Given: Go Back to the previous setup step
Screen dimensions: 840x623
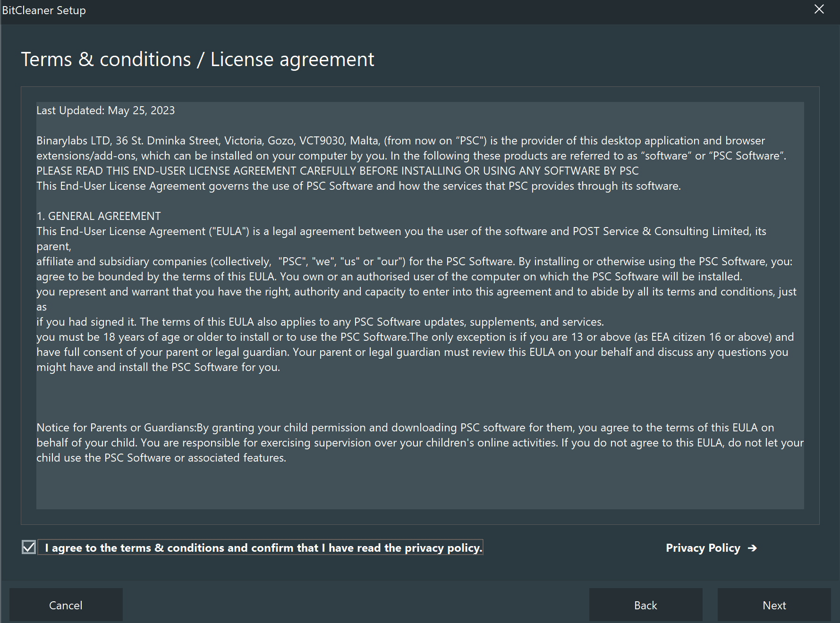Looking at the screenshot, I should pos(646,605).
